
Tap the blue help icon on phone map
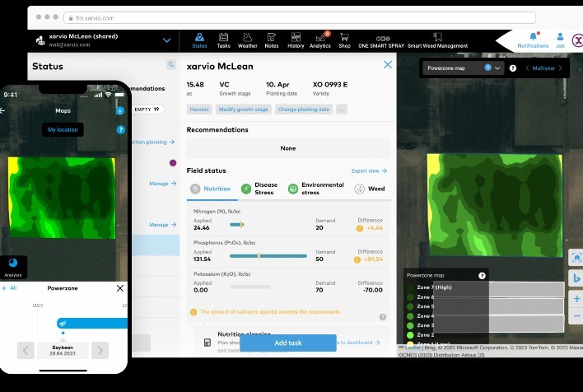click(x=120, y=129)
